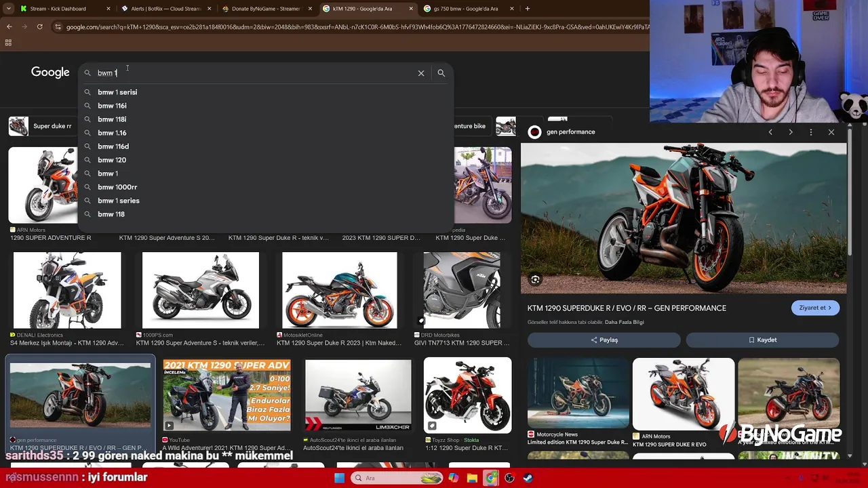
Task: Save image with Kaydet button
Action: 762,340
